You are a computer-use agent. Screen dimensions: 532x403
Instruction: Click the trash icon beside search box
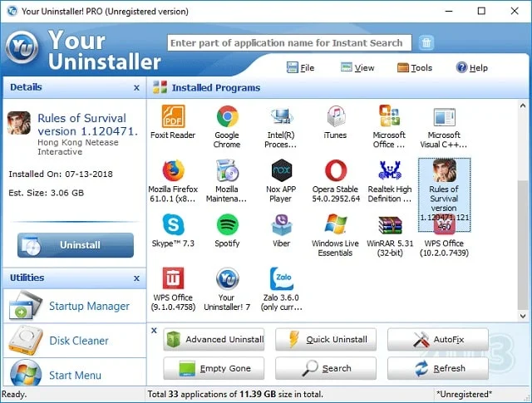pyautogui.click(x=426, y=42)
